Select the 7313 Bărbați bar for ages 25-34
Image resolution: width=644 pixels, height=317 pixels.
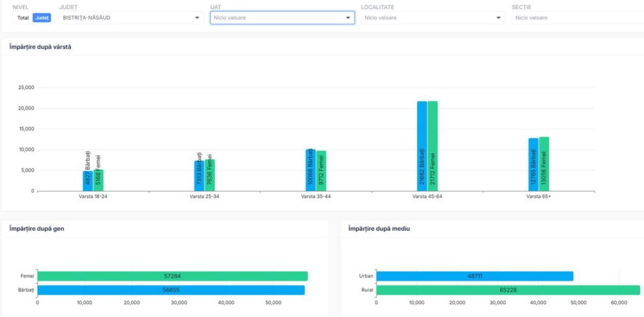tap(198, 176)
